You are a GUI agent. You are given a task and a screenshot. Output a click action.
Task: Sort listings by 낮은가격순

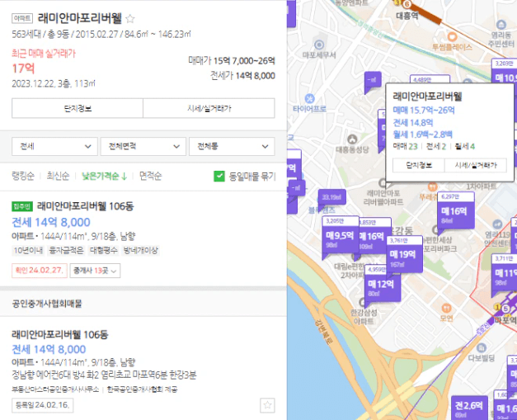pos(104,177)
